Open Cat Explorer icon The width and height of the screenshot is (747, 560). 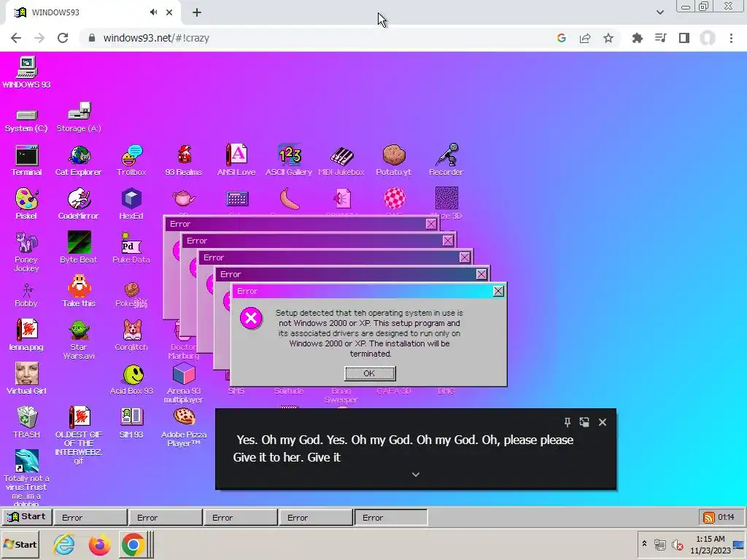pos(79,160)
